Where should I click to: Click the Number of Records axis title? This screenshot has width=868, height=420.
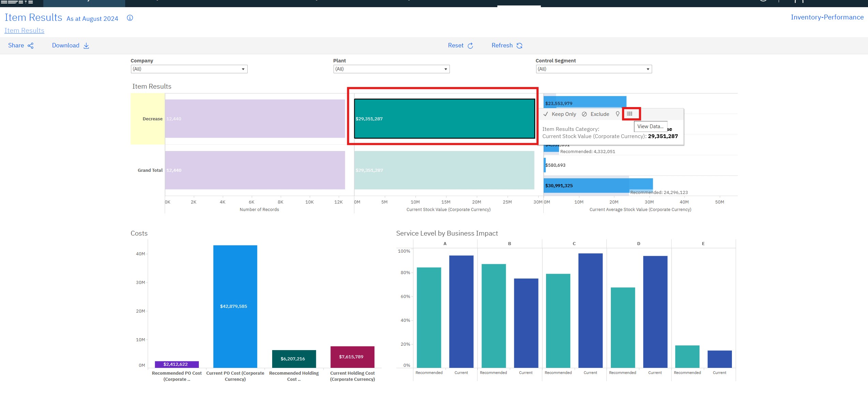259,210
